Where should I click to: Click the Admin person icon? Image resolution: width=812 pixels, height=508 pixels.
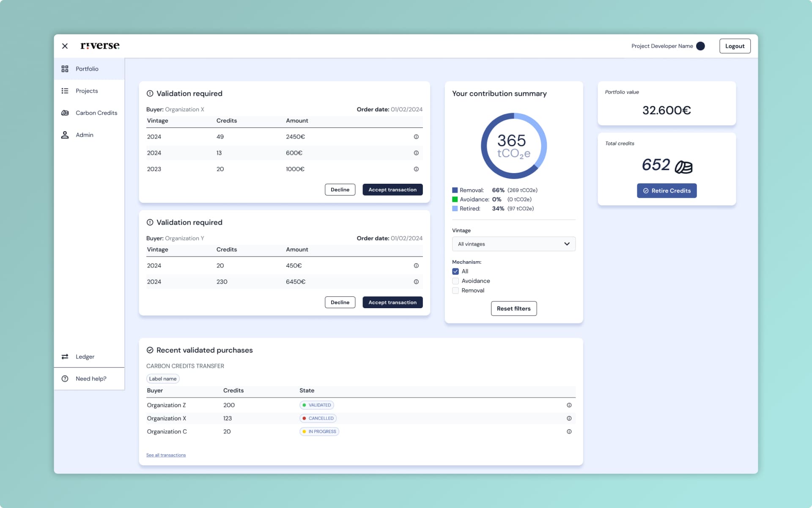click(65, 135)
